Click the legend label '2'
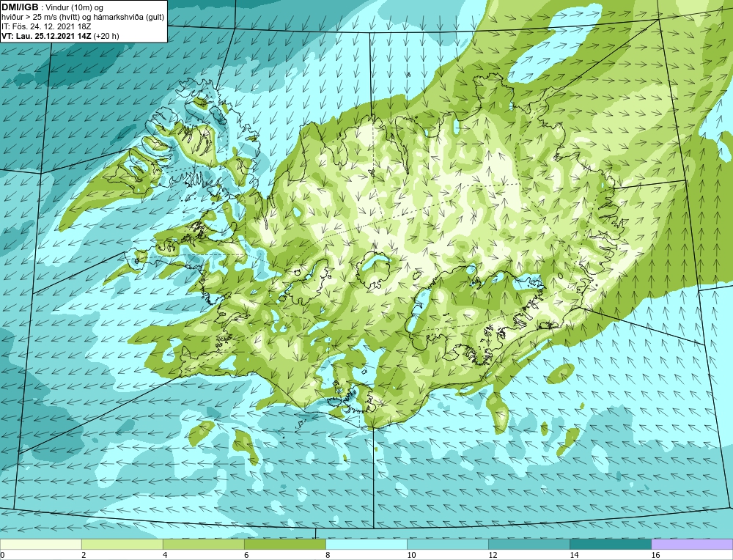The height and width of the screenshot is (560, 733). click(x=84, y=555)
